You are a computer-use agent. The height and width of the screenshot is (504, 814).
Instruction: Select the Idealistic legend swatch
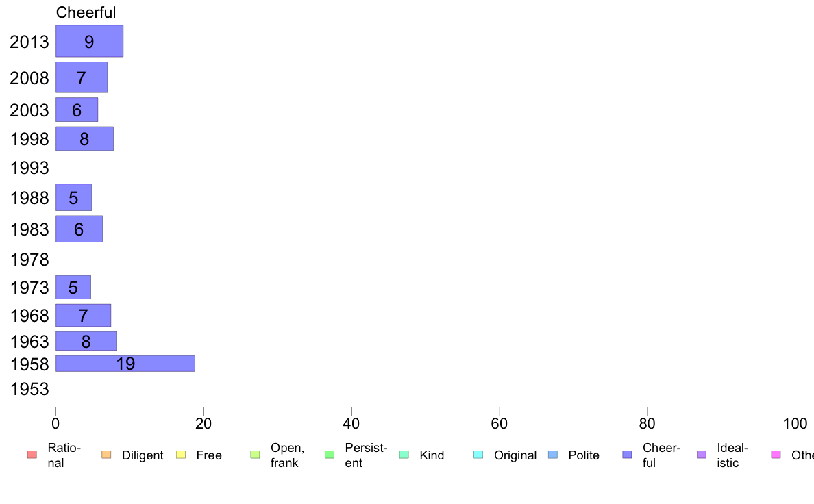(x=702, y=455)
